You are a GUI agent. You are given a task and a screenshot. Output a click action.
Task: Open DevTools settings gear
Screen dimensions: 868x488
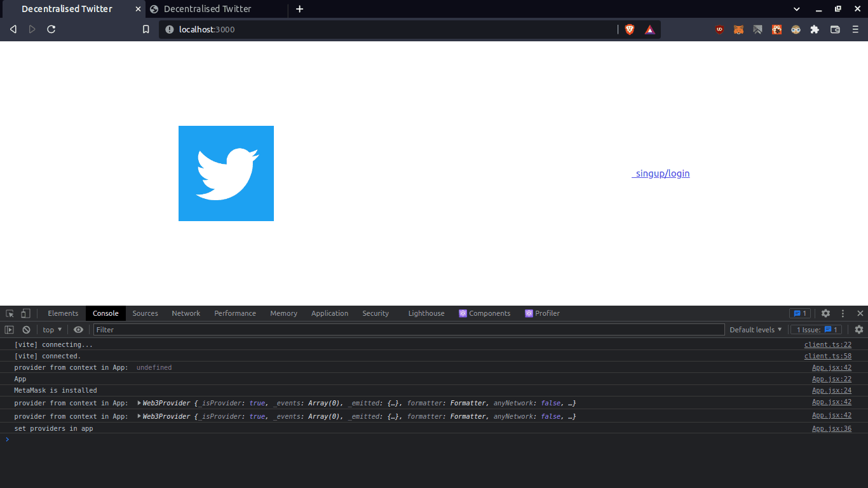825,313
